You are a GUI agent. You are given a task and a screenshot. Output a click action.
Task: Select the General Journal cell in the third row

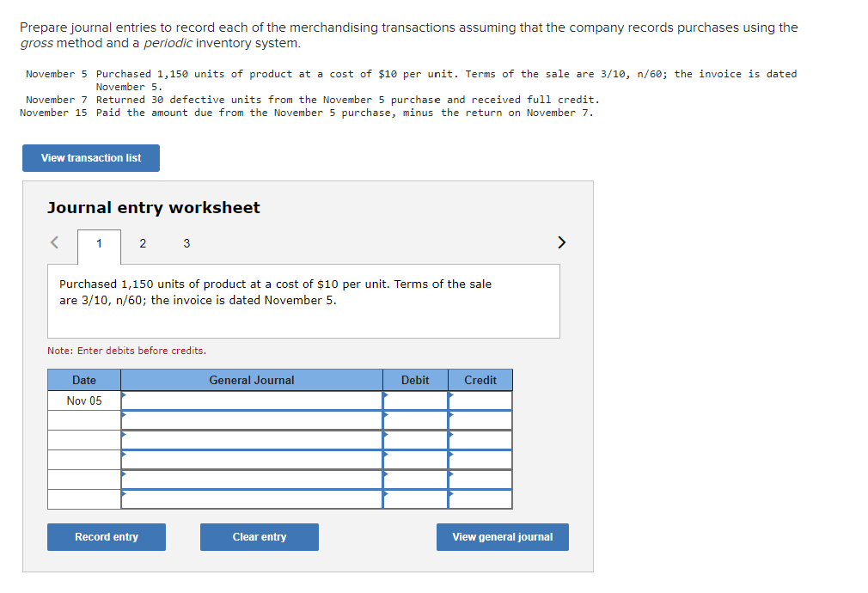pyautogui.click(x=251, y=439)
